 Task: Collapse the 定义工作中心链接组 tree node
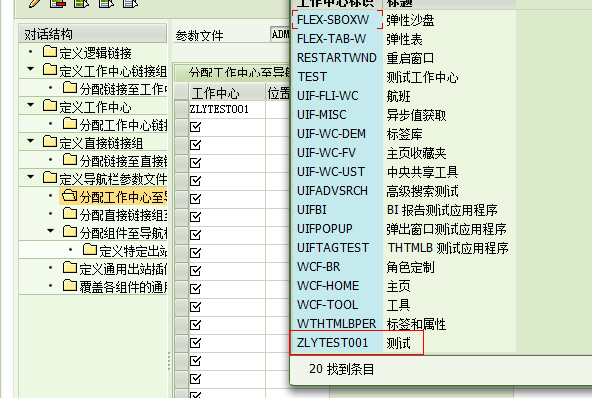click(31, 69)
